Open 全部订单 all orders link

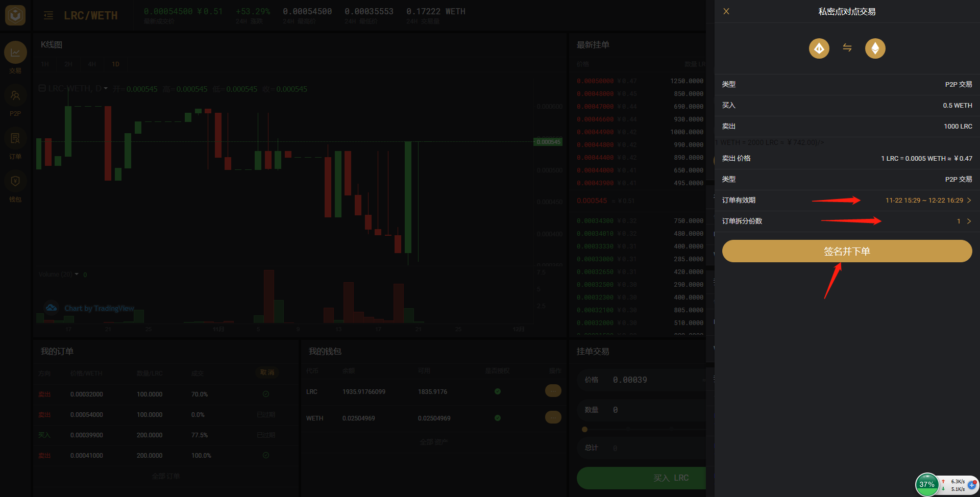(x=166, y=476)
